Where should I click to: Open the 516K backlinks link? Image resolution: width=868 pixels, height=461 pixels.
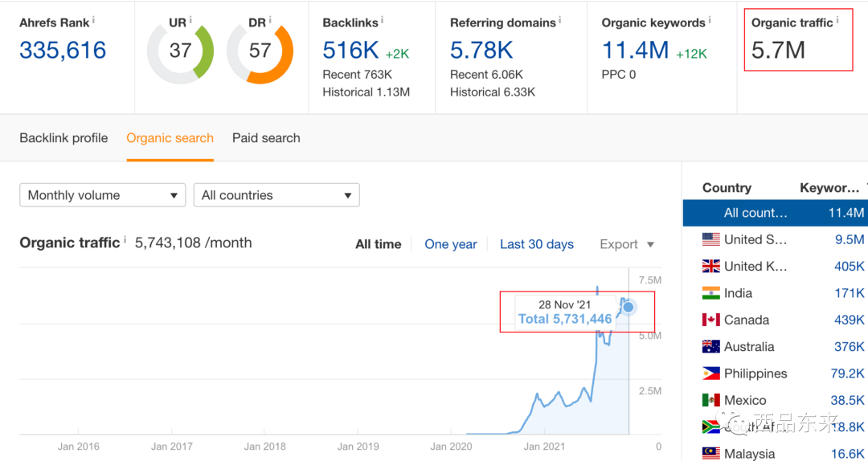coord(350,51)
